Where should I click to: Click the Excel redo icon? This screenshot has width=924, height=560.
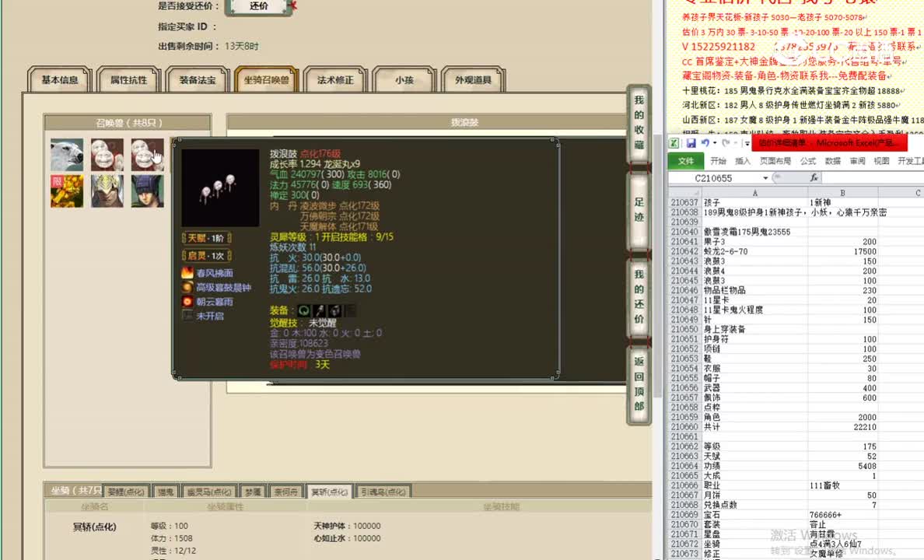click(726, 143)
